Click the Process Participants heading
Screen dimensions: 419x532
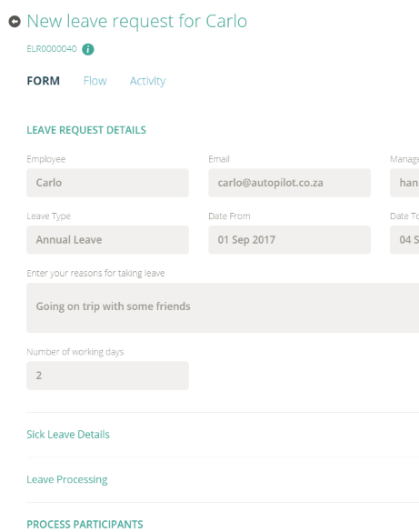click(x=85, y=524)
